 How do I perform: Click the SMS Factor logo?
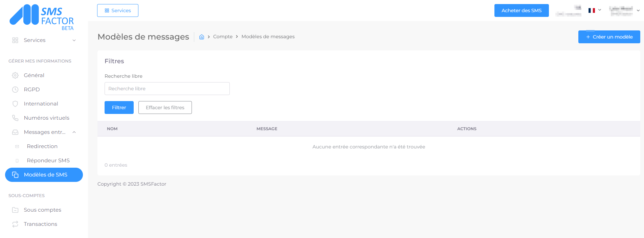tap(42, 17)
